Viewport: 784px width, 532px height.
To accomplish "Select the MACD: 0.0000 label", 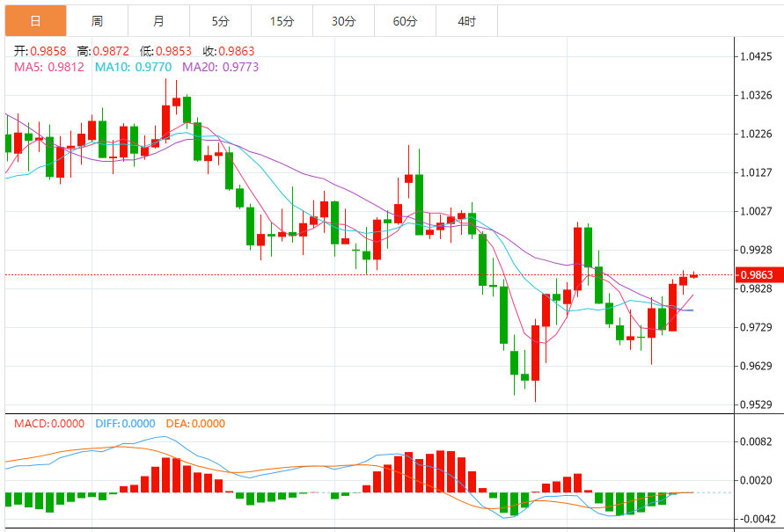I will pyautogui.click(x=49, y=423).
